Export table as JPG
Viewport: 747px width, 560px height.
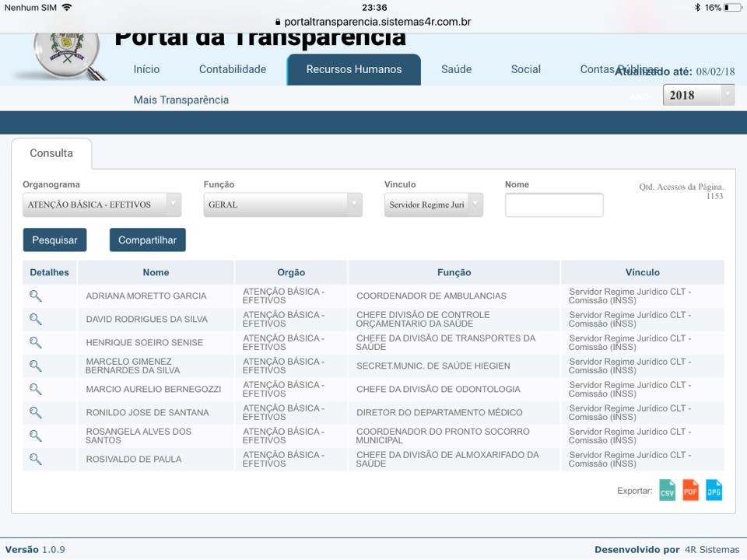[x=714, y=490]
